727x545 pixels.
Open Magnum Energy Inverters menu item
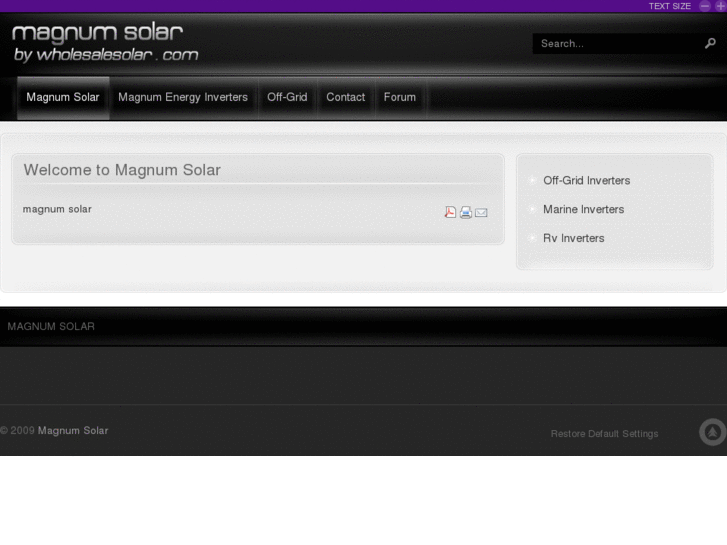pyautogui.click(x=183, y=97)
